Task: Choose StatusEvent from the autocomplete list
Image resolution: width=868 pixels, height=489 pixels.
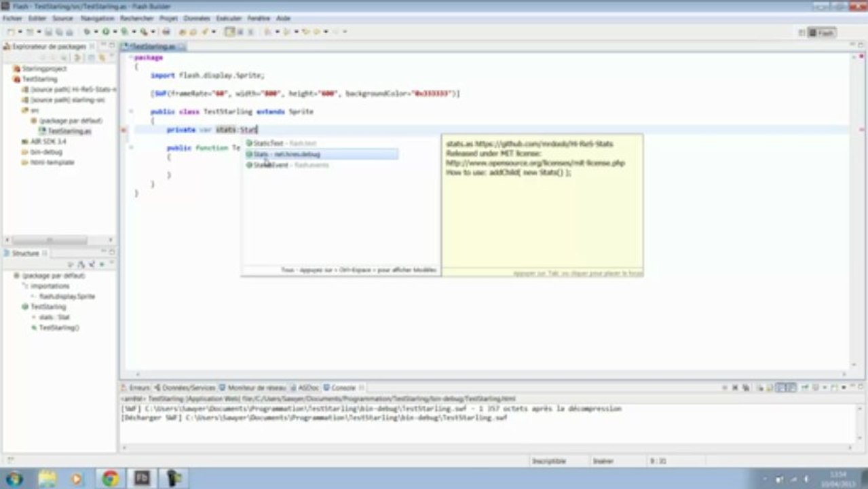Action: [x=287, y=165]
